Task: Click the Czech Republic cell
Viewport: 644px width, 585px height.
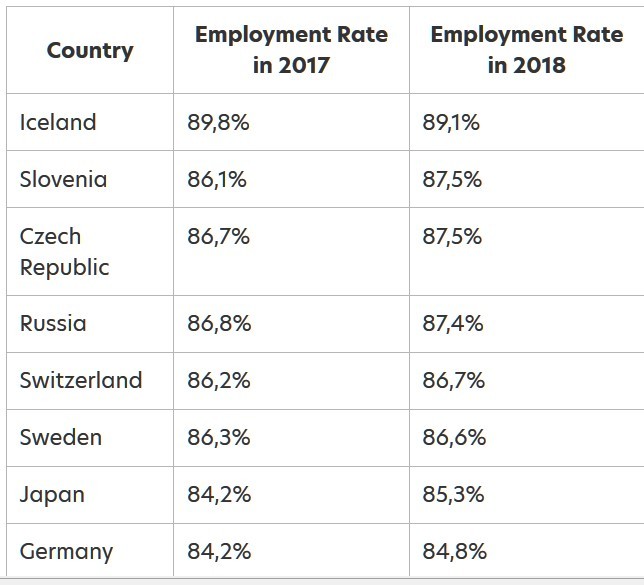Action: (x=65, y=252)
